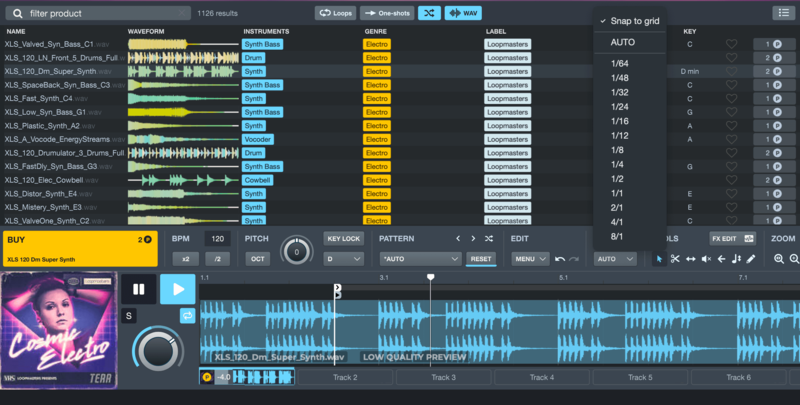Open the pitch key D dropdown
800x405 pixels.
(343, 259)
